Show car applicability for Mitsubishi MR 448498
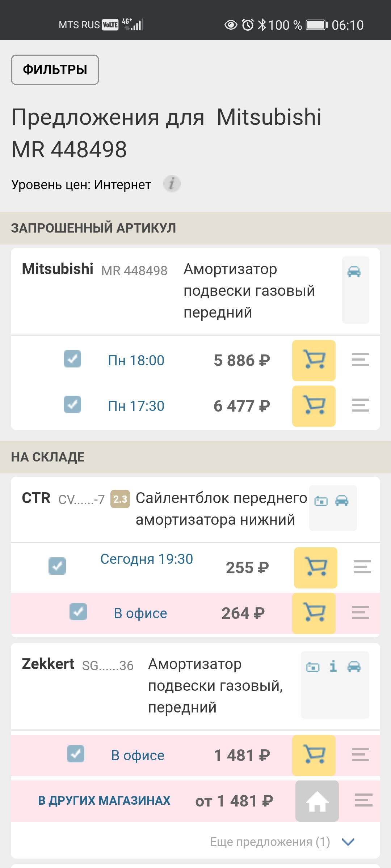 [x=354, y=272]
